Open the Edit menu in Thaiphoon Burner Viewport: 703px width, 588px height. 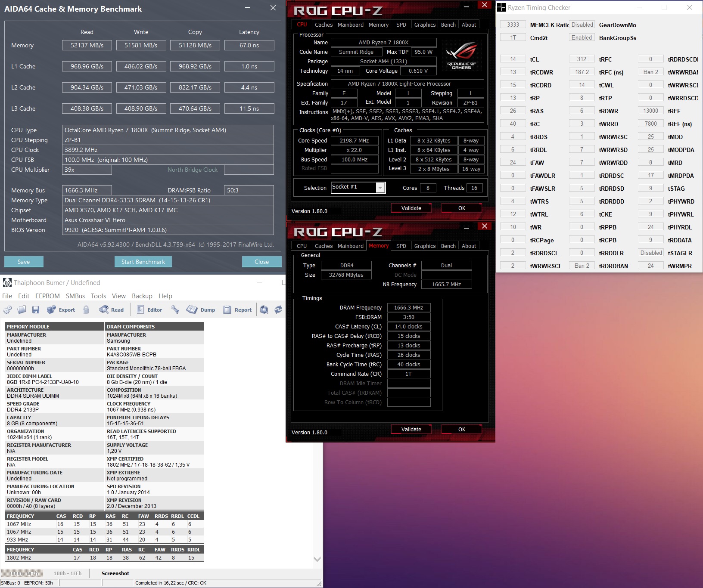[24, 296]
